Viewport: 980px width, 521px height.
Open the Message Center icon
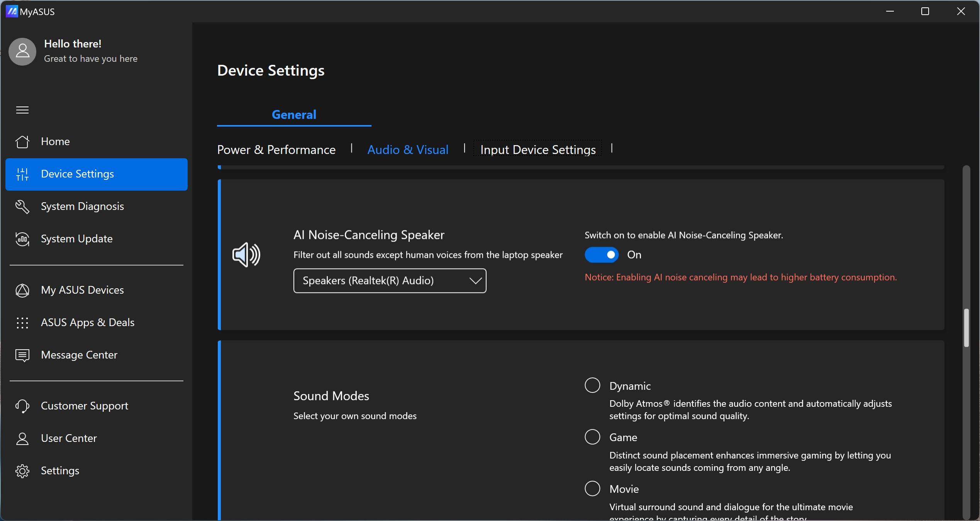[22, 355]
